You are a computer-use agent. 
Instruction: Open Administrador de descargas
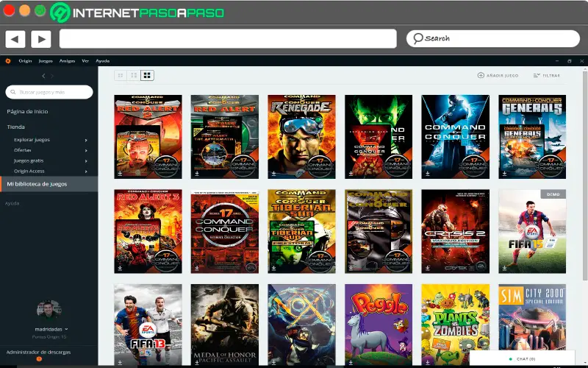38,353
